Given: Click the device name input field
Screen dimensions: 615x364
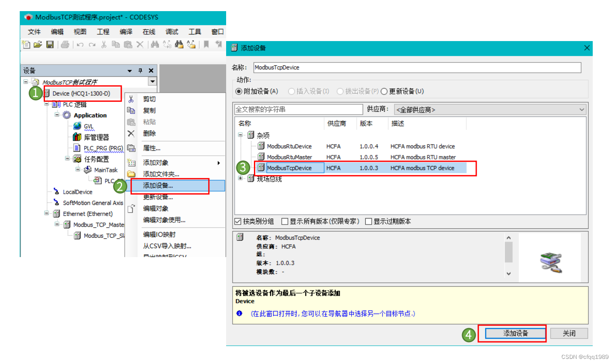Looking at the screenshot, I should [x=417, y=67].
